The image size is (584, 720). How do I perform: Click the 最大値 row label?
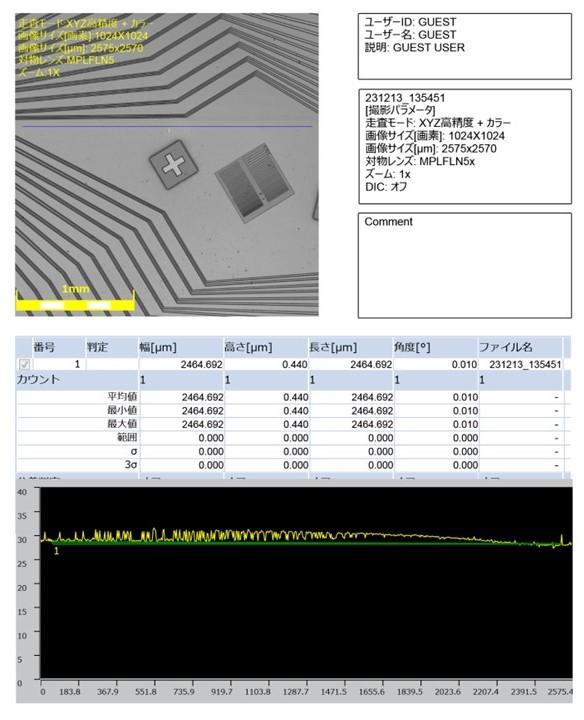122,424
